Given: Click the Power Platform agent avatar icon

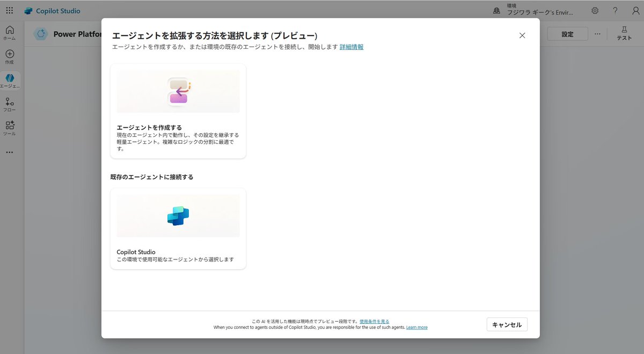Looking at the screenshot, I should tap(41, 34).
